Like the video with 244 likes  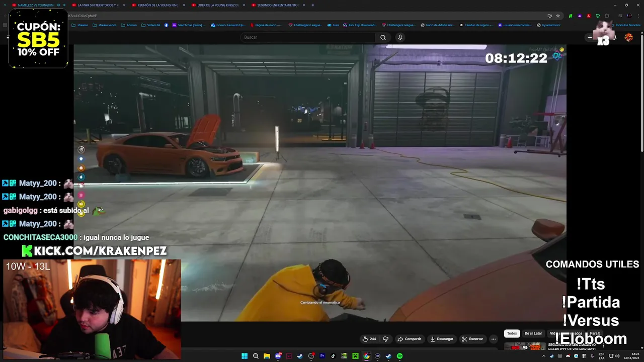tap(369, 339)
